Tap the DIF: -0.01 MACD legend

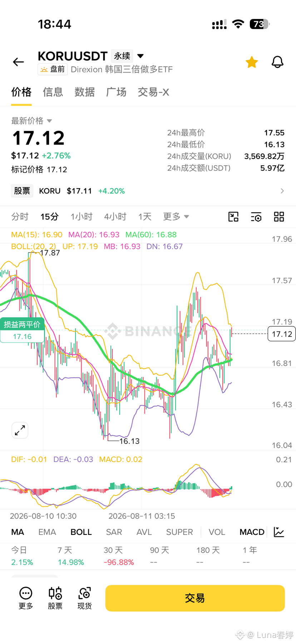point(29,459)
